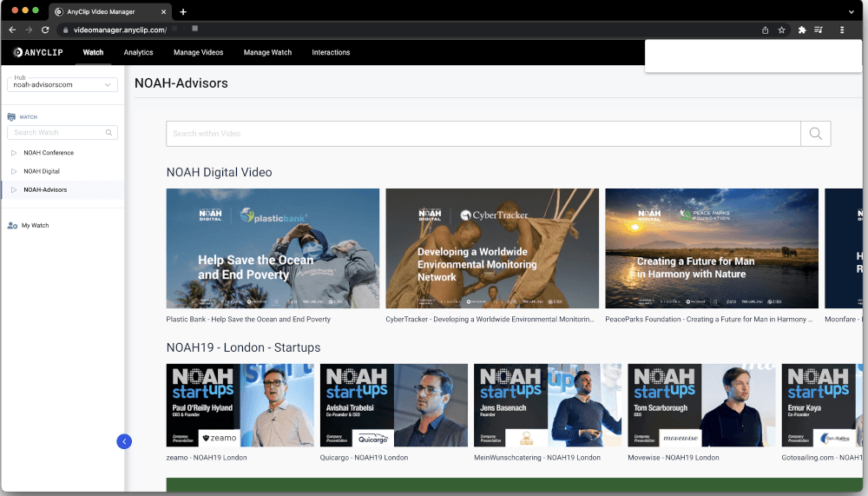Click the share page icon
The height and width of the screenshot is (496, 868).
coord(765,30)
